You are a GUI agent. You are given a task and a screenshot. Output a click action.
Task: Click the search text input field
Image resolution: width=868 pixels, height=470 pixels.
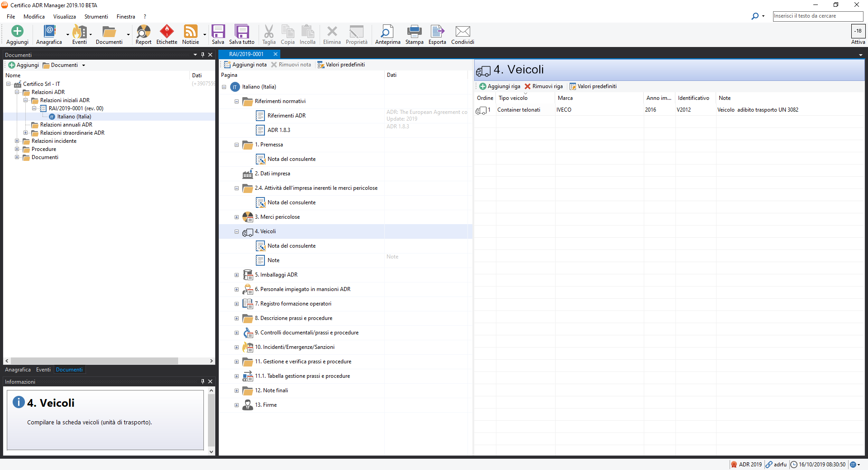pos(817,16)
